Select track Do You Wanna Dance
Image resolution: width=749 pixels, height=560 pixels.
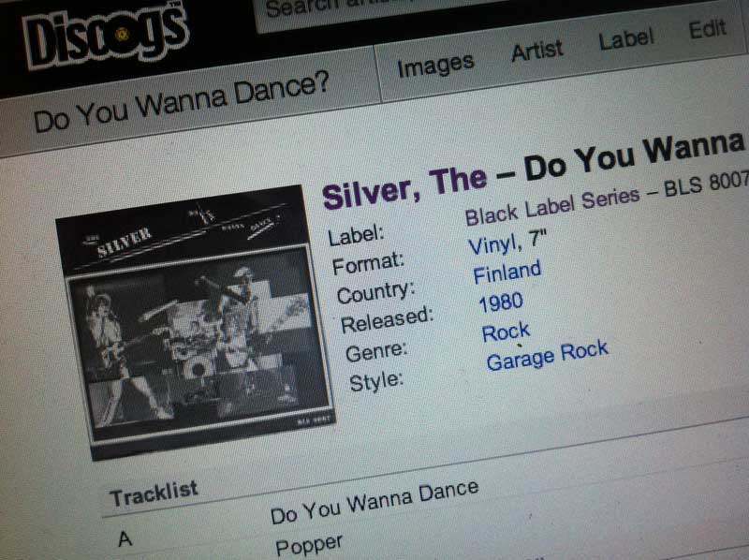click(374, 502)
